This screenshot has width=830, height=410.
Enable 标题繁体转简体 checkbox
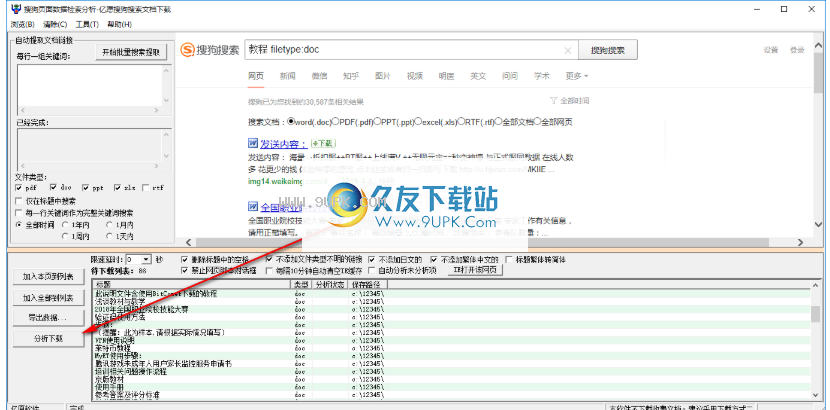[x=509, y=260]
